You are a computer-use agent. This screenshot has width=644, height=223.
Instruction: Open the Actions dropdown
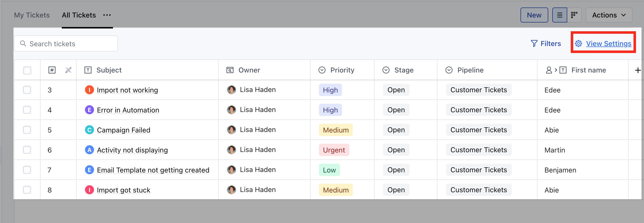click(x=608, y=15)
